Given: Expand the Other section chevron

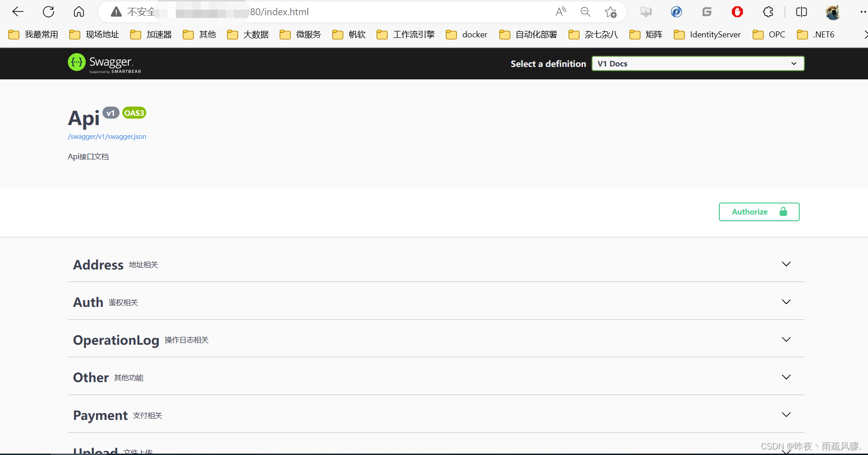Looking at the screenshot, I should [x=786, y=377].
